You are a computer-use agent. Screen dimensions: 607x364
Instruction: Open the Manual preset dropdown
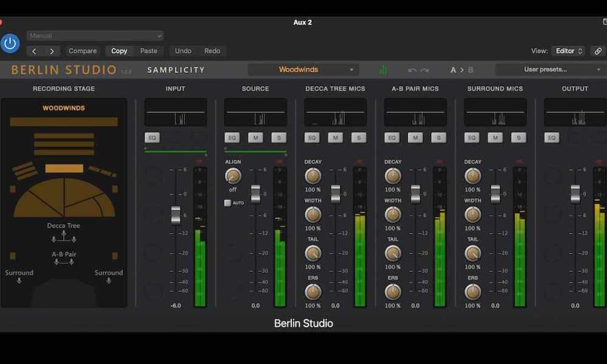95,36
